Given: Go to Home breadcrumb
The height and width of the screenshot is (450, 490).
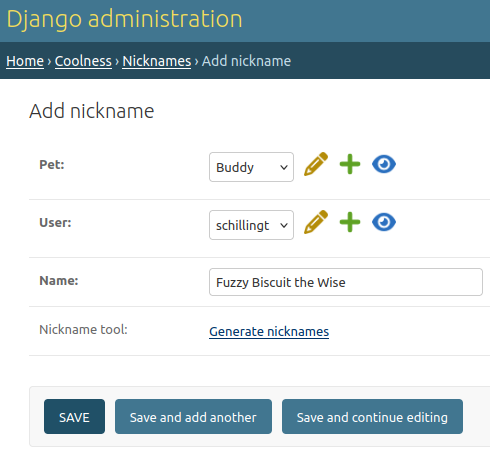Looking at the screenshot, I should 25,61.
